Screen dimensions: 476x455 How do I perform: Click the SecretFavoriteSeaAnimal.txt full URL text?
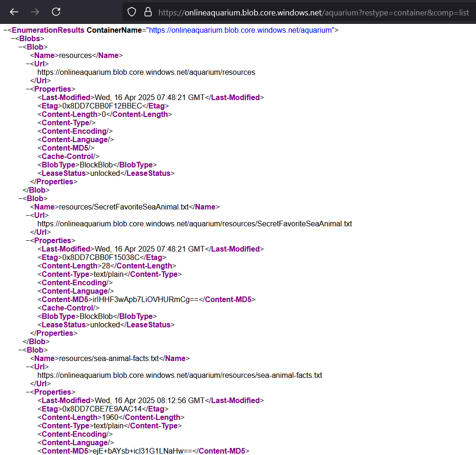194,224
